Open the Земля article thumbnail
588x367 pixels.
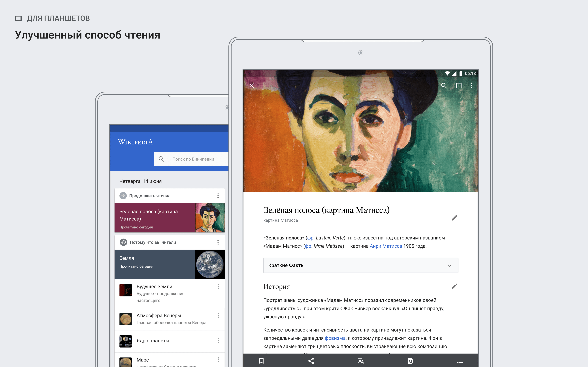point(210,264)
